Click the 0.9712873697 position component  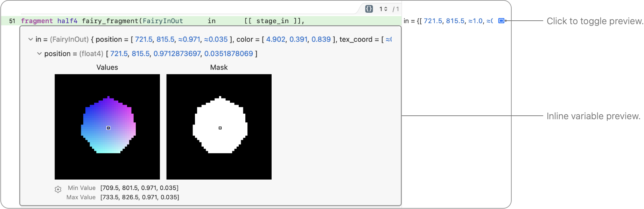coord(177,54)
